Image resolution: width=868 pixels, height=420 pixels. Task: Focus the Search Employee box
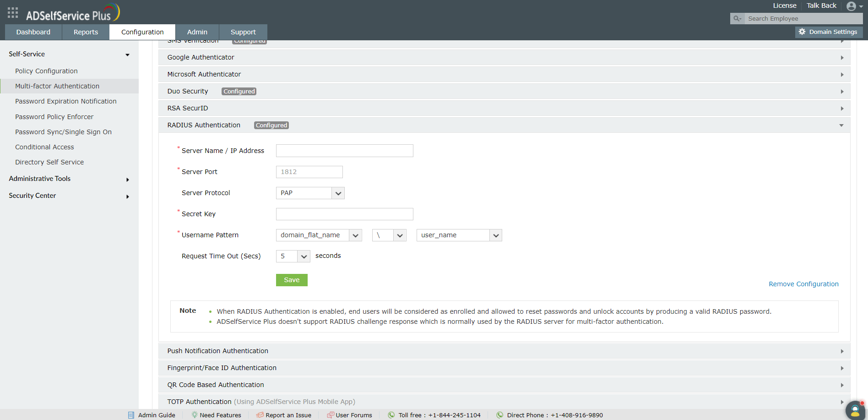803,19
